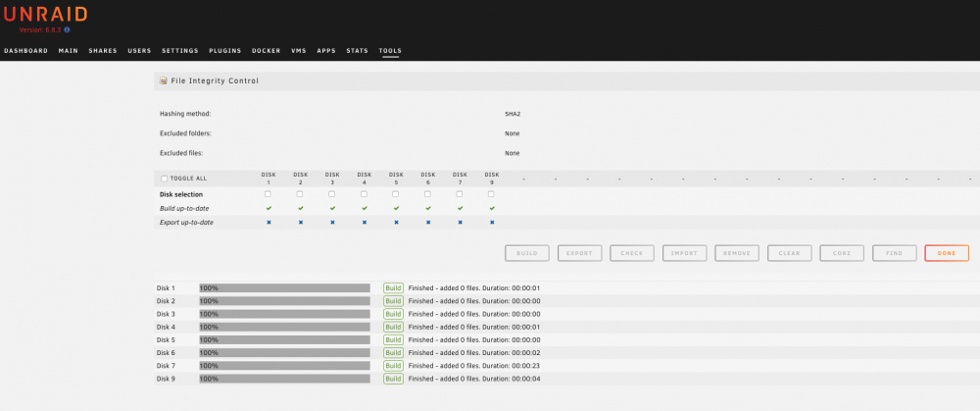Select Disk 4 checkbox
This screenshot has width=980, height=411.
click(x=364, y=194)
